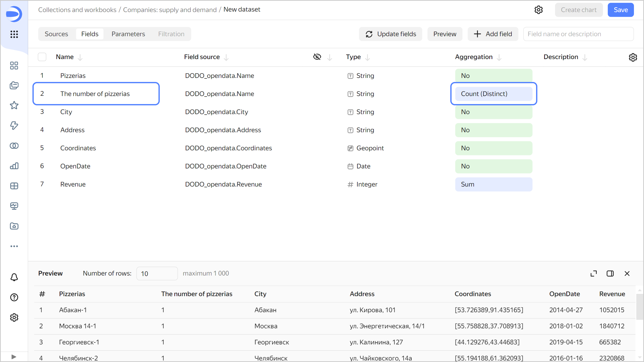Click the Add field button
The image size is (644, 362).
pos(493,34)
